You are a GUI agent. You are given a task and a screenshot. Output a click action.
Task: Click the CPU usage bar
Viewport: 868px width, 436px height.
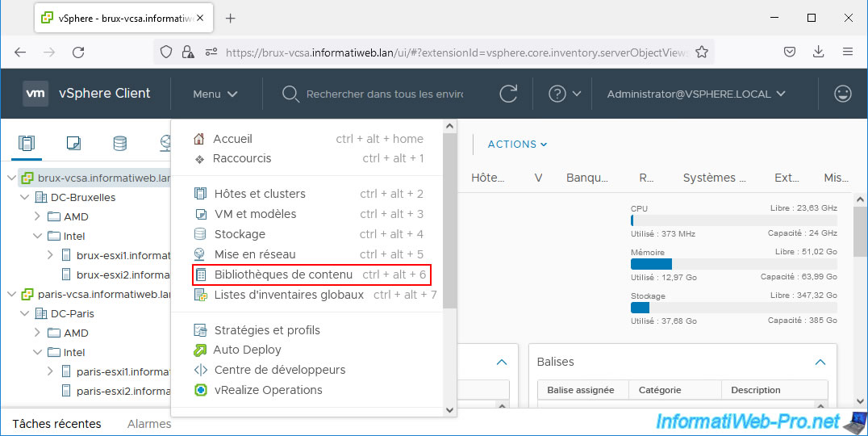pyautogui.click(x=734, y=220)
